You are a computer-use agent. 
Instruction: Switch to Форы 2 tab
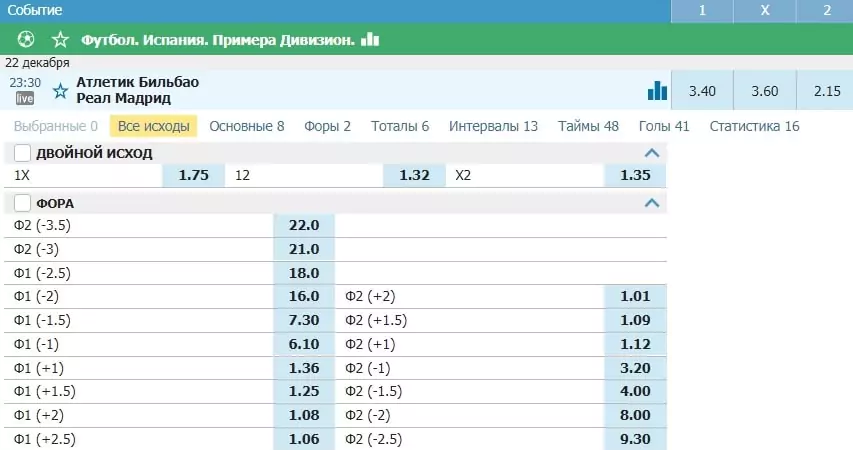[x=327, y=126]
